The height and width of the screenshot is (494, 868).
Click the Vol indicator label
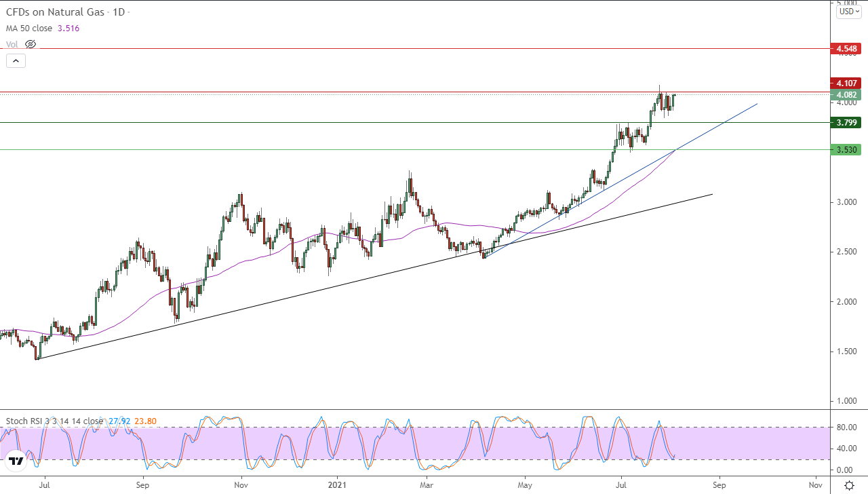(x=12, y=44)
